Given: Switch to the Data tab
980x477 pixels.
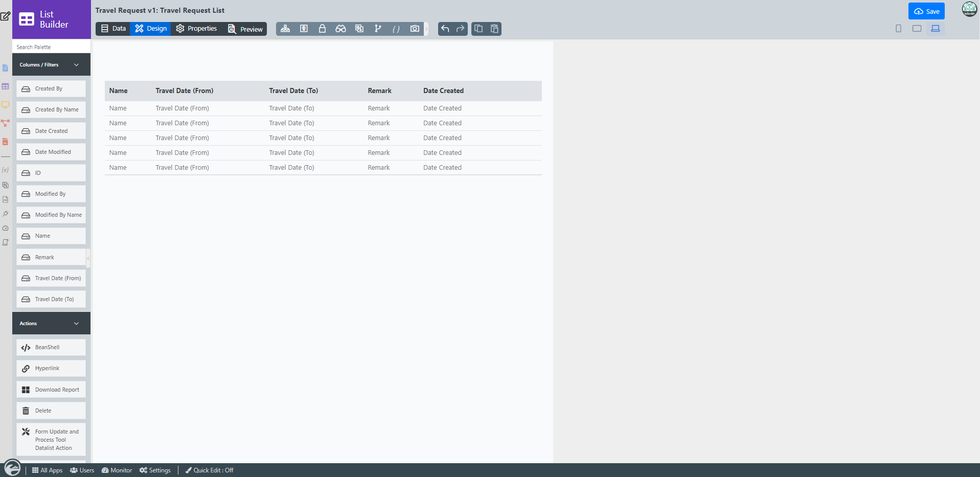Looking at the screenshot, I should click(x=113, y=29).
